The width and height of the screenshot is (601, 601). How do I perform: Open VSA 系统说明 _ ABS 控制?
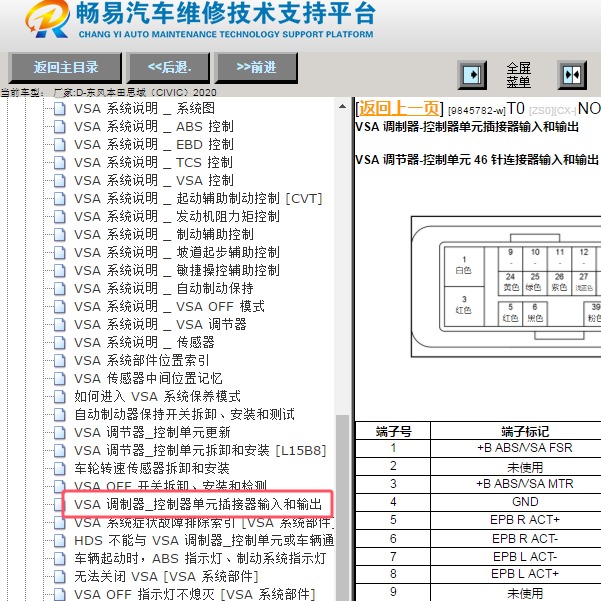[154, 126]
